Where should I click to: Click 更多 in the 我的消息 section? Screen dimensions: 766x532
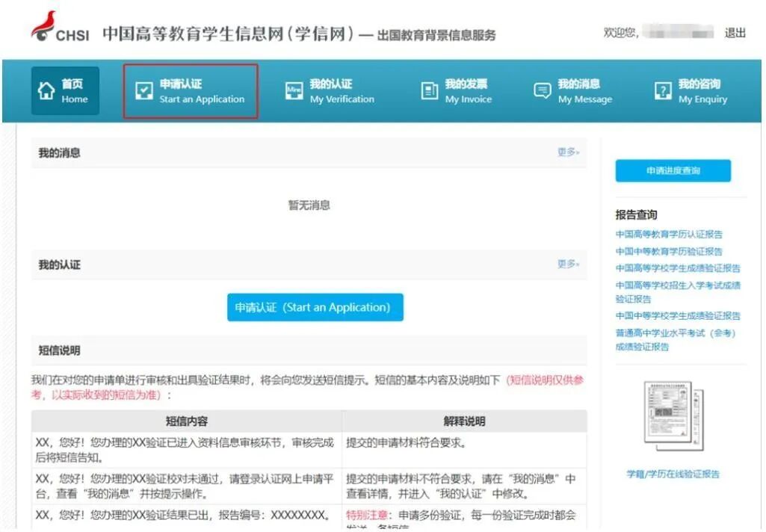pos(568,152)
